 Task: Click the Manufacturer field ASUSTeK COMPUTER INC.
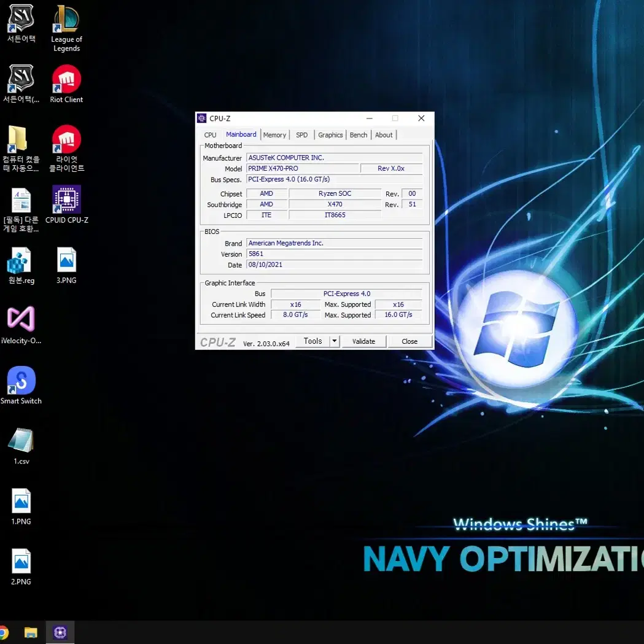[335, 158]
